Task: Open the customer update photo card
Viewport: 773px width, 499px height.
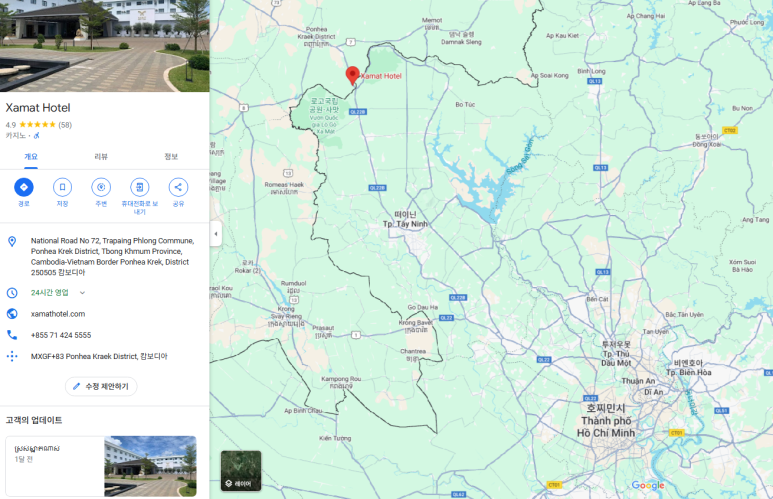Action: coord(101,466)
